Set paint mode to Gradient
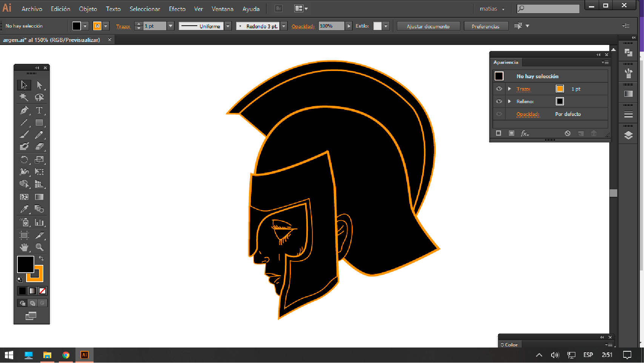Screen dimensions: 644x363 click(x=32, y=291)
